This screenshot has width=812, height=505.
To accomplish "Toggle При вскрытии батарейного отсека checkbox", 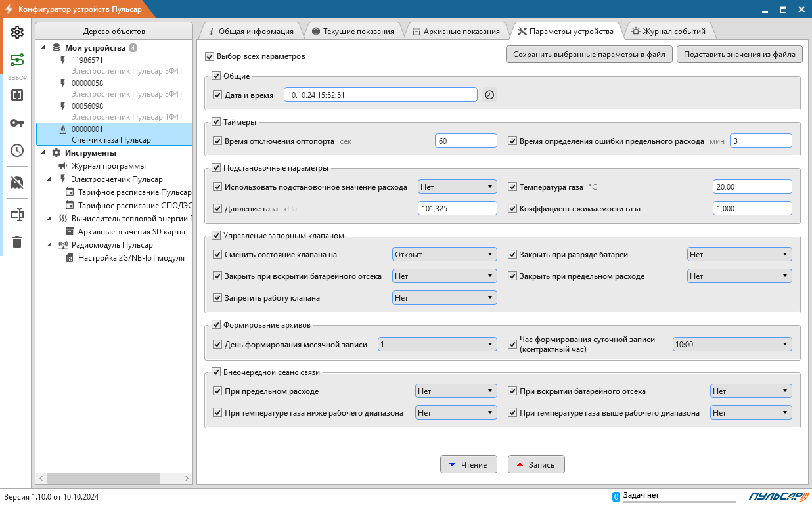I will [513, 391].
